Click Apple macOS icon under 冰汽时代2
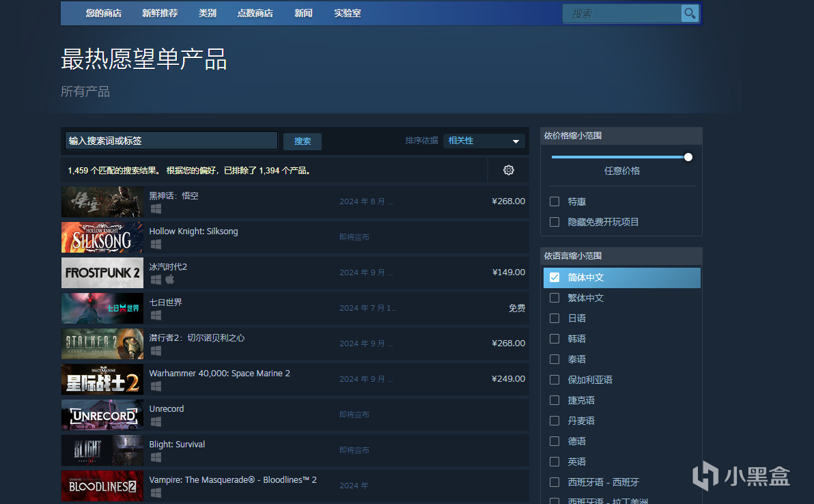Viewport: 814px width, 504px height. tap(170, 280)
